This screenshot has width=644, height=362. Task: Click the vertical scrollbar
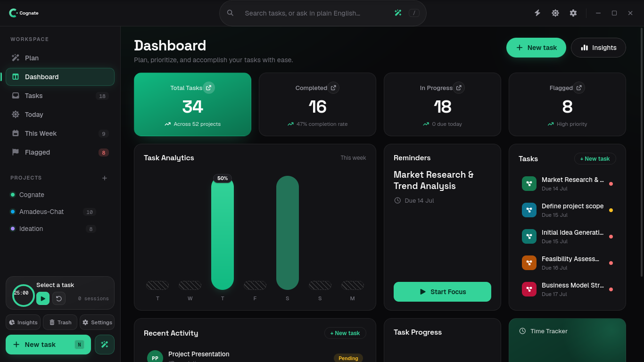coord(641,152)
